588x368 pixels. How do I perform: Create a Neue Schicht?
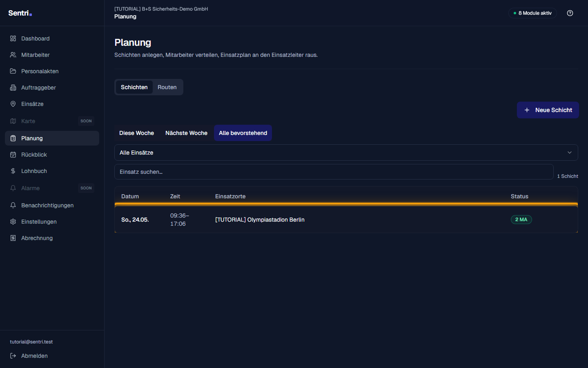coord(548,110)
